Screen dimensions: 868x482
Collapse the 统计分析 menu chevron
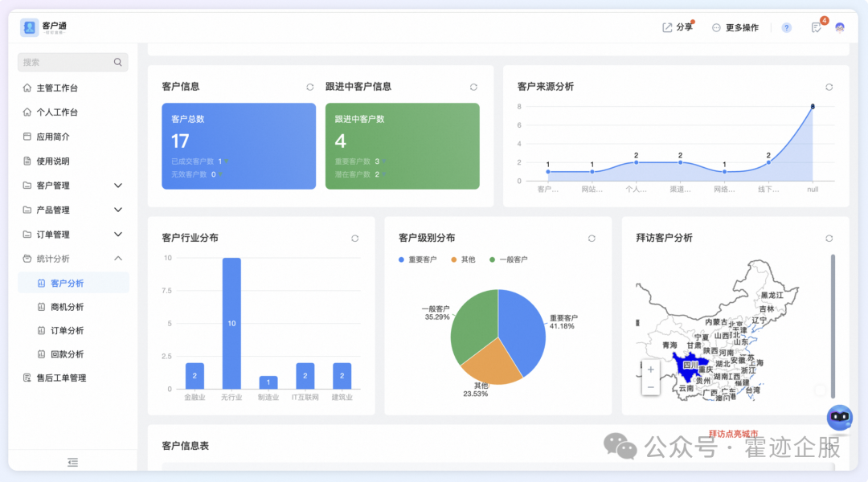coord(118,259)
